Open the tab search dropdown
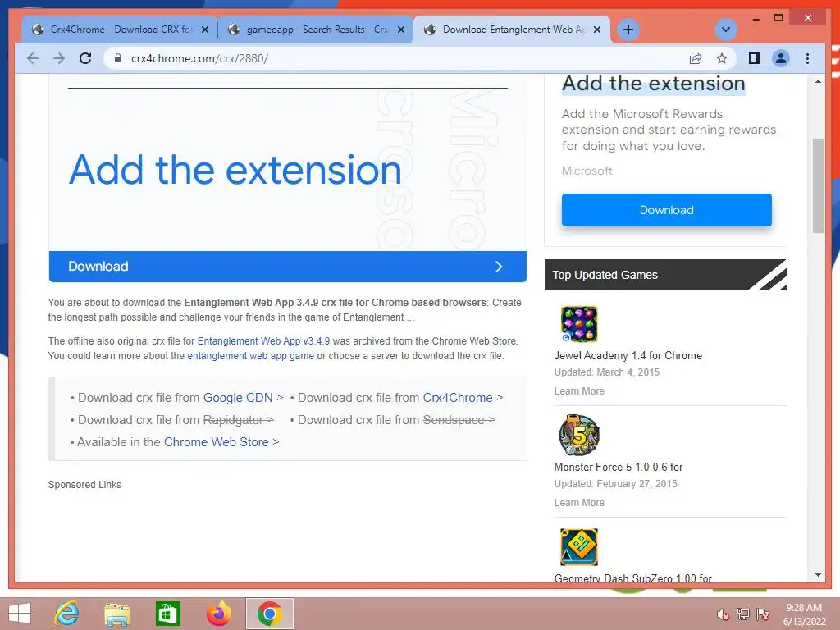Image resolution: width=840 pixels, height=630 pixels. [x=726, y=30]
